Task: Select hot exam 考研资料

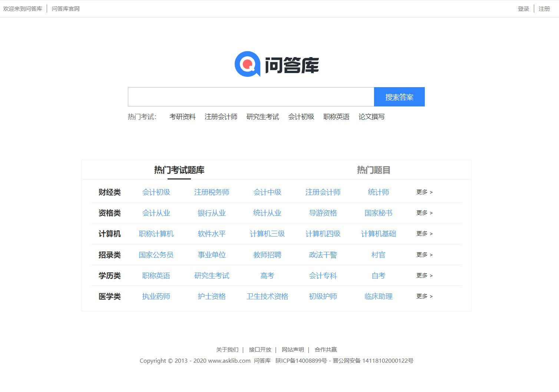Action: (x=182, y=117)
